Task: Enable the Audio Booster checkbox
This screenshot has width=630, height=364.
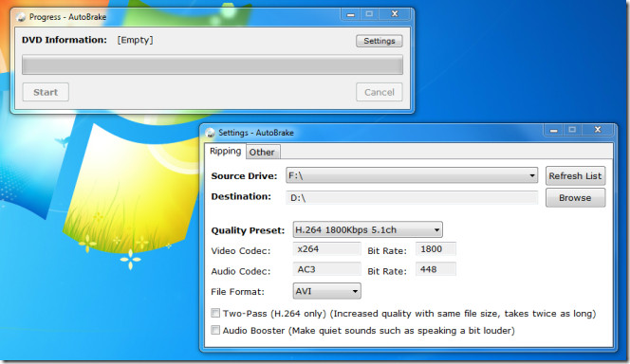Action: [215, 330]
